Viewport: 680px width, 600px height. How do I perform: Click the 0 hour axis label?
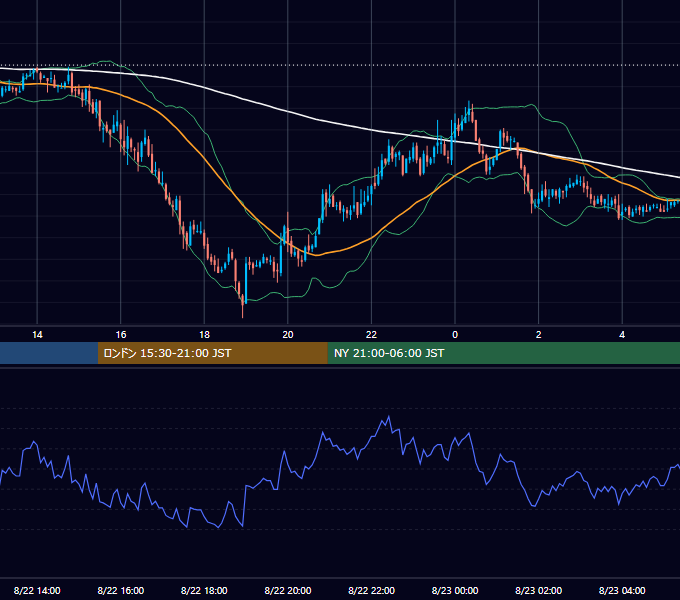[x=455, y=335]
